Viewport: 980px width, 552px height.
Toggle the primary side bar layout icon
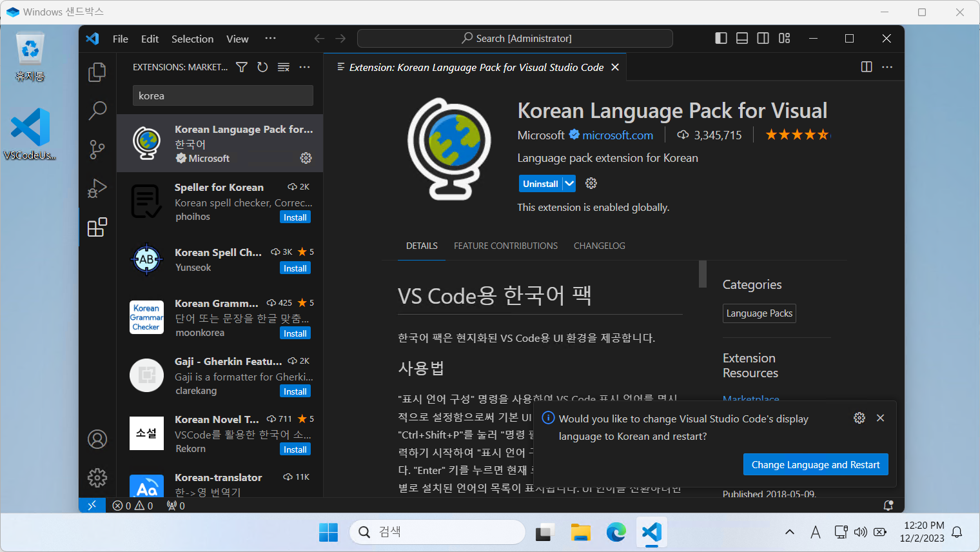pos(721,38)
